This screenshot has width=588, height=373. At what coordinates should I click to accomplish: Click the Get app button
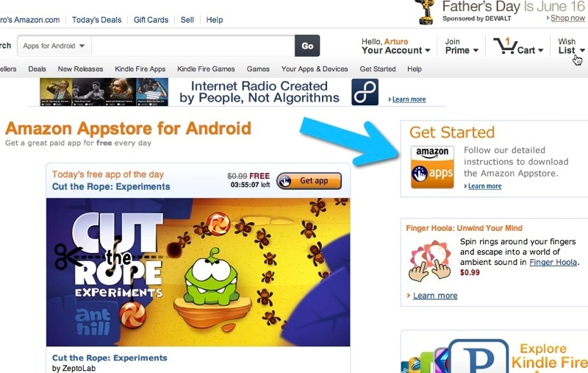coord(309,181)
